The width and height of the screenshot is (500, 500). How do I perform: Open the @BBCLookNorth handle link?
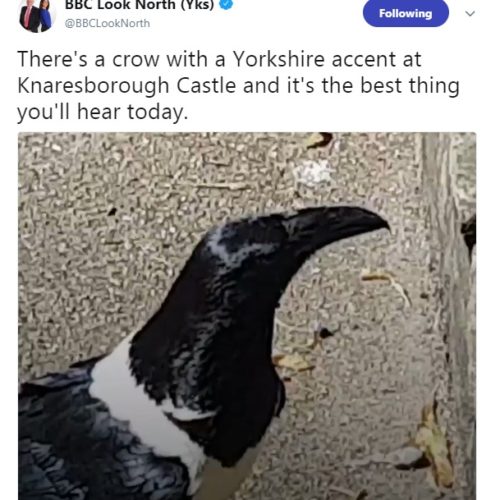107,23
